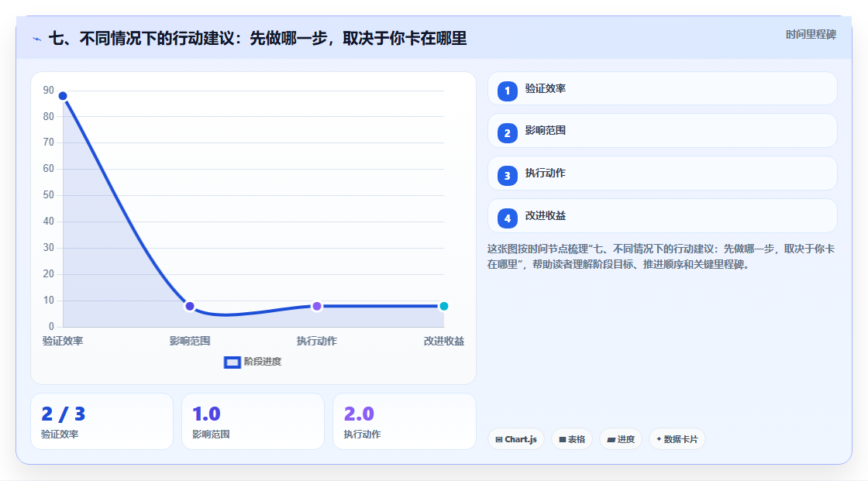
Task: Click the x-axis label 影响范围 under the chart
Action: (190, 341)
